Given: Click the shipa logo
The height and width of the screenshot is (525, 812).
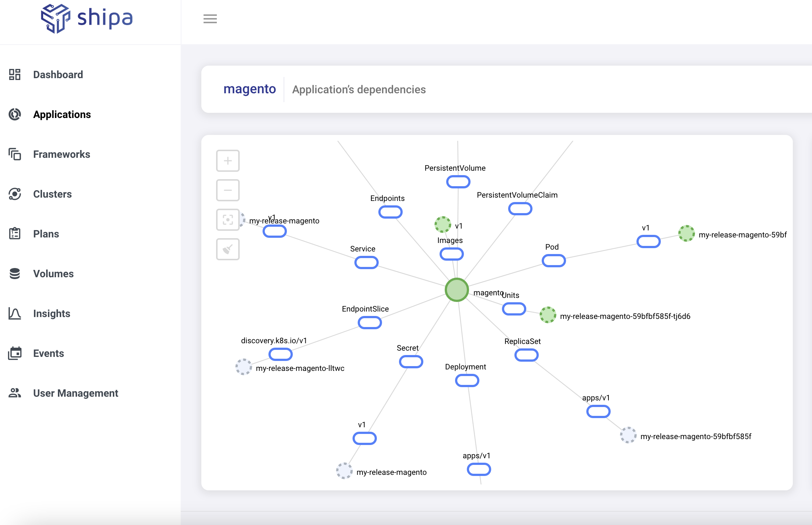Looking at the screenshot, I should pyautogui.click(x=87, y=18).
